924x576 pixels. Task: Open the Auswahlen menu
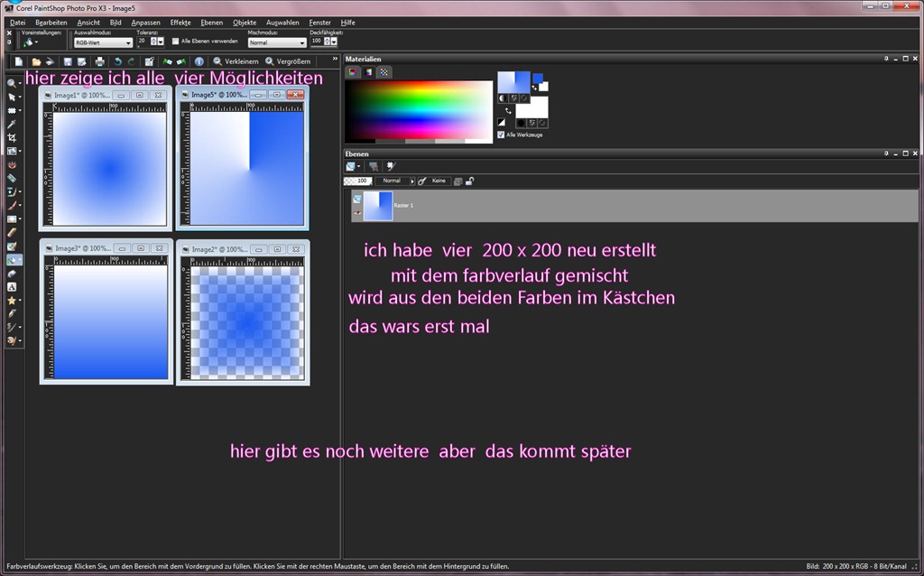coord(282,23)
